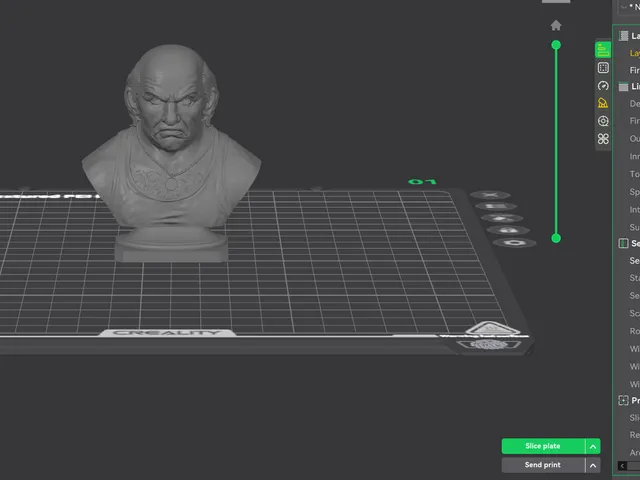Viewport: 640px width, 480px height.
Task: Remove plate with the X plate icon
Action: click(490, 195)
